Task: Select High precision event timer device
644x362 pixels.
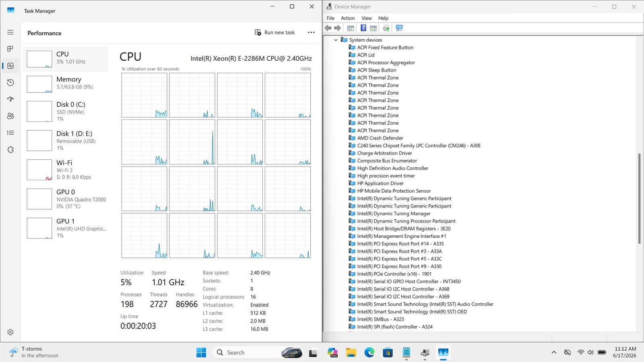Action: [x=386, y=176]
